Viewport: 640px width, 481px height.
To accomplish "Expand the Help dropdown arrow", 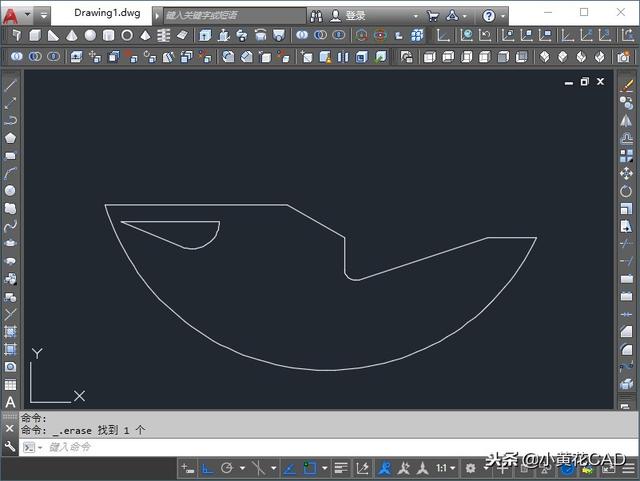I will point(502,16).
